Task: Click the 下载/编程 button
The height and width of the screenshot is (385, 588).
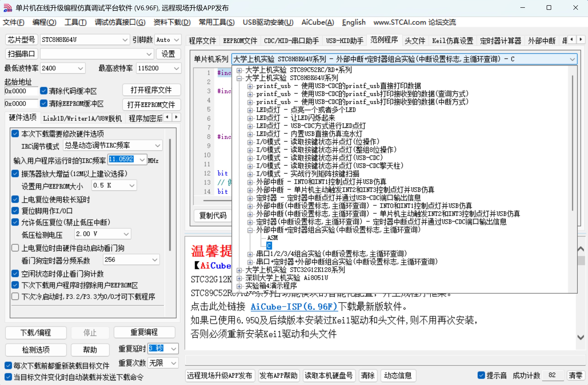Action: coord(36,333)
